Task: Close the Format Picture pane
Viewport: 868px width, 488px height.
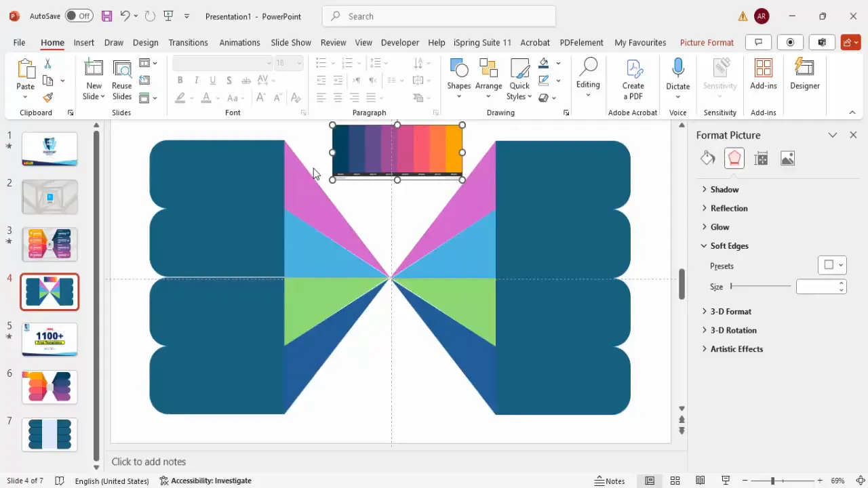Action: tap(853, 135)
